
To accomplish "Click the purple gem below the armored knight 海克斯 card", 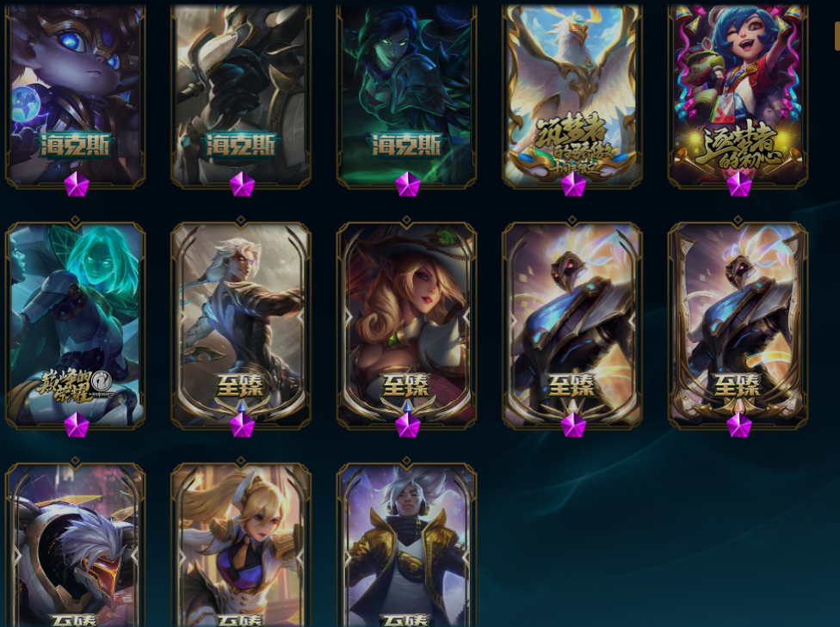I will click(x=242, y=184).
